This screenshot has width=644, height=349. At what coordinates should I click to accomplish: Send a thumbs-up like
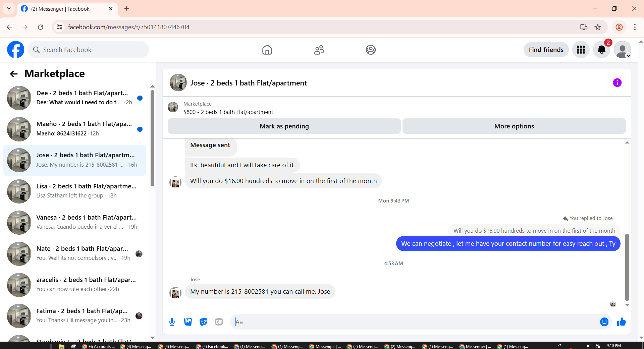click(x=622, y=322)
